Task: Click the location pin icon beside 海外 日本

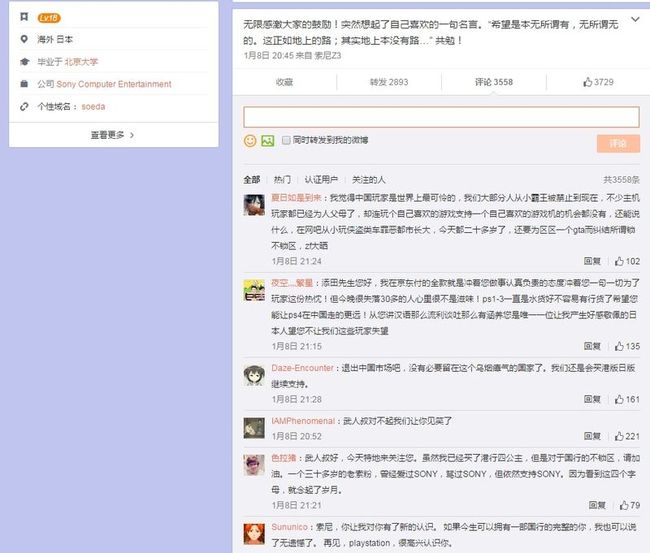Action: pos(24,39)
